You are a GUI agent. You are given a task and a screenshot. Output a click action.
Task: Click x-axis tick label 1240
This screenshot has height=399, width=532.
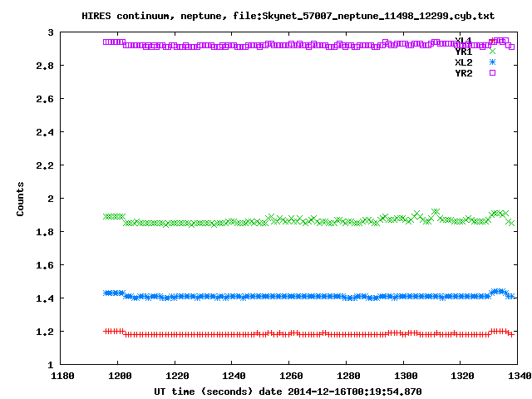point(234,376)
